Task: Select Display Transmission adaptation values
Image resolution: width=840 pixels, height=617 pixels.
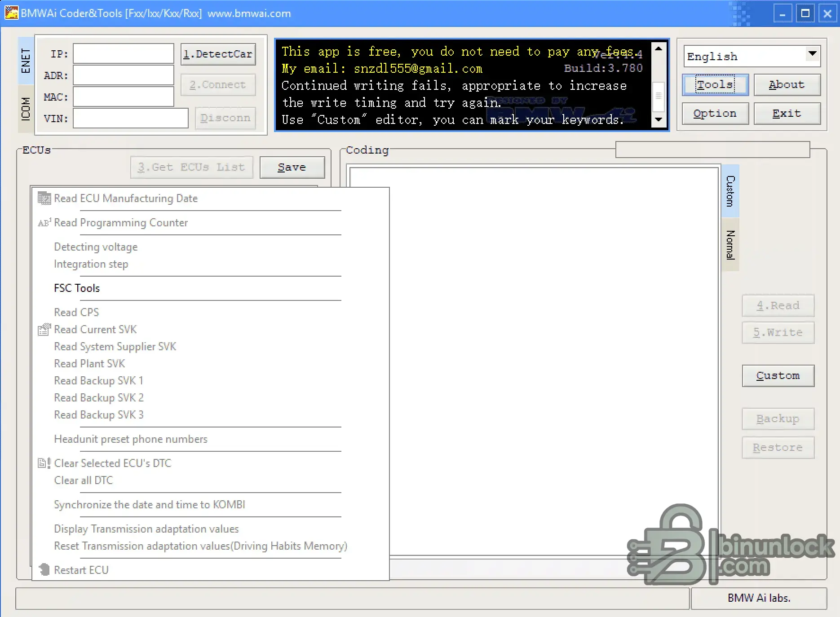Action: tap(146, 529)
